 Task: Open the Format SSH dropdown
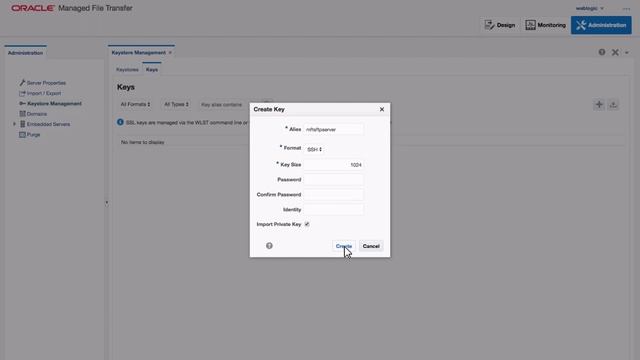click(314, 149)
